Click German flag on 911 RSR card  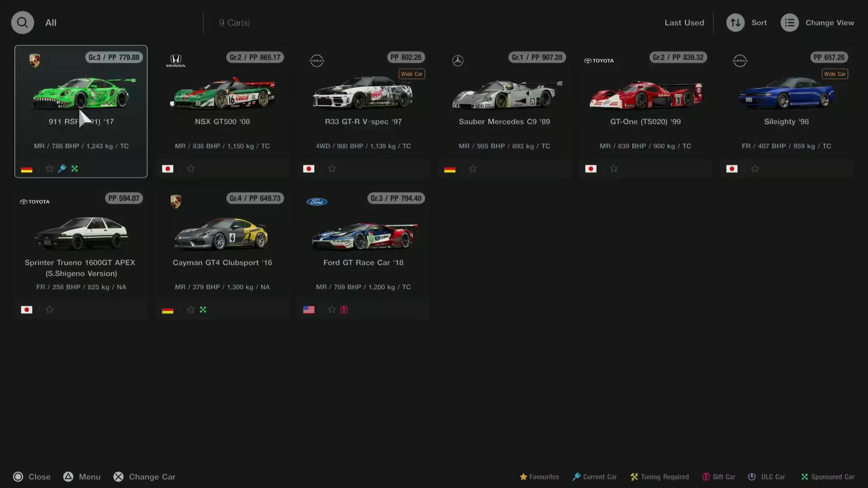[x=27, y=169]
